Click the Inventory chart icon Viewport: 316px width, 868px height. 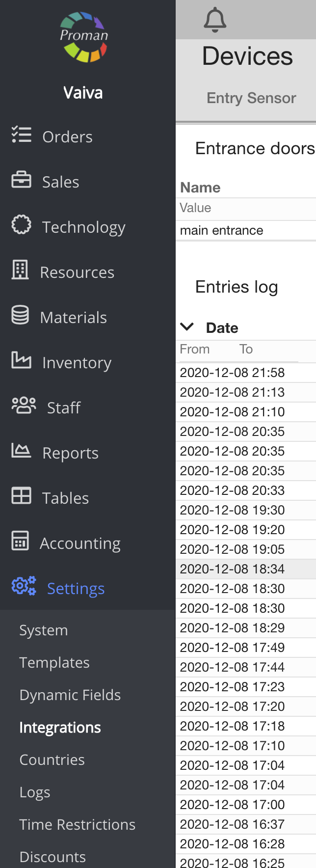coord(21,360)
